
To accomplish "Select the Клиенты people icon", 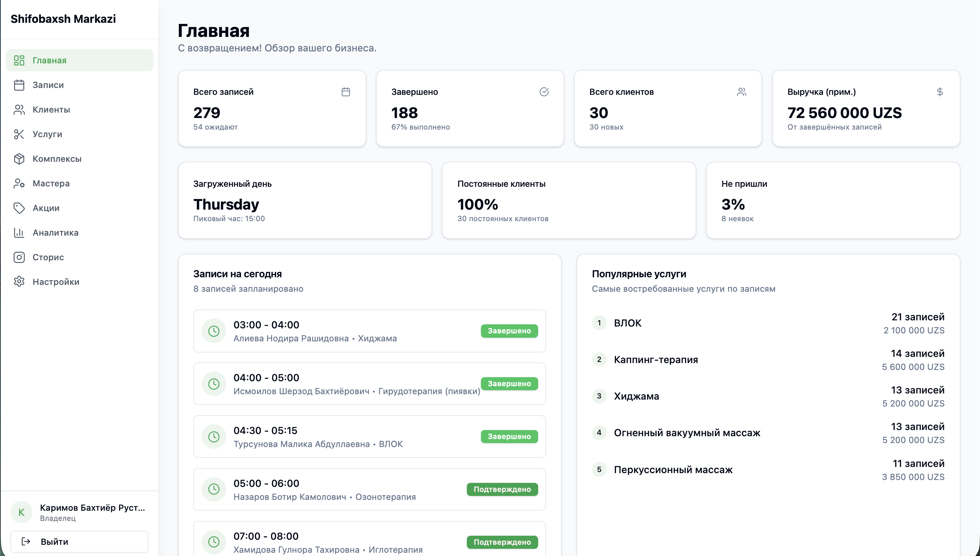I will click(x=19, y=110).
